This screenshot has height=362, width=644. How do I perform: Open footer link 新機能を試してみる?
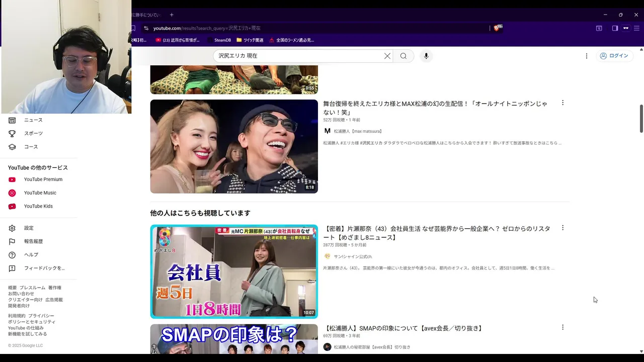28,334
